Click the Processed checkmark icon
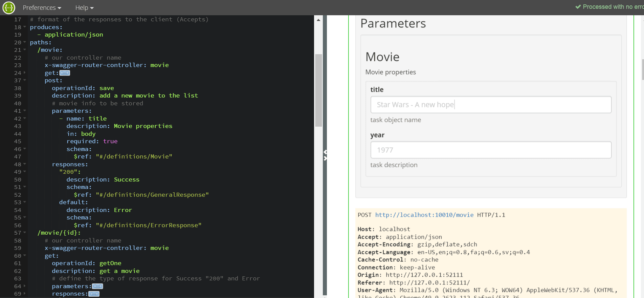This screenshot has width=644, height=298. pos(578,7)
